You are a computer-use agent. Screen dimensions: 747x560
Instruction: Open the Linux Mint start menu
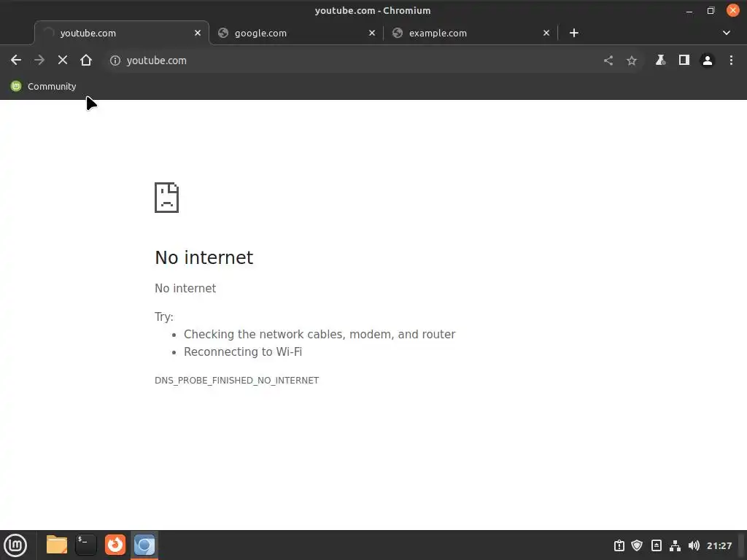coord(15,545)
